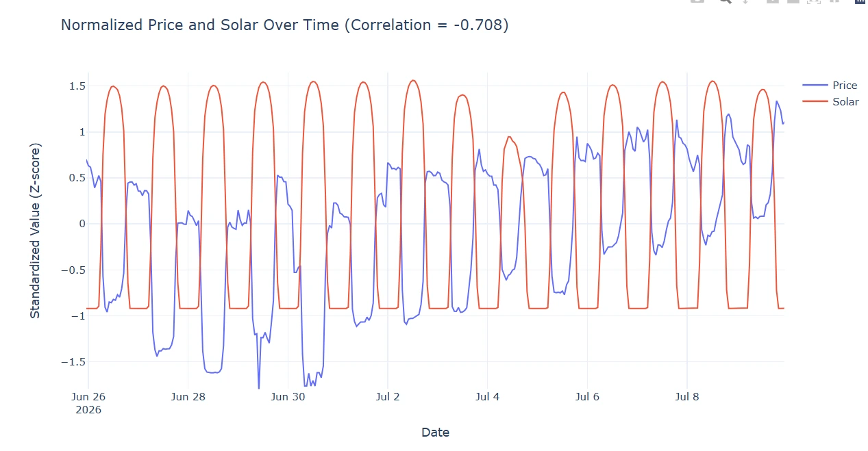This screenshot has height=451, width=868.
Task: Click the 'Jul 4' x-axis tick label
Action: coord(488,397)
